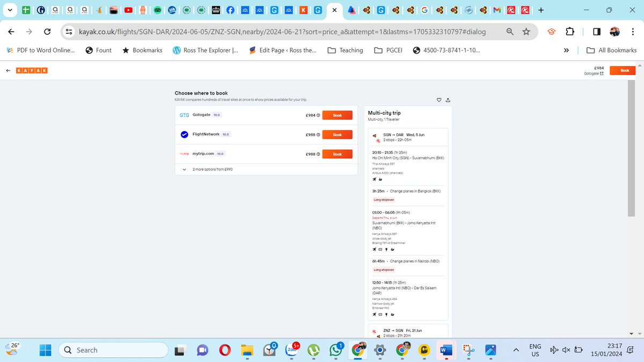Open PDF to Word Online bookmark
The height and width of the screenshot is (362, 644).
tap(41, 50)
